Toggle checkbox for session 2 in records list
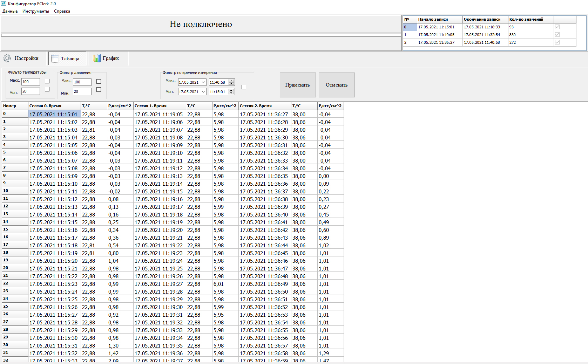Screen dimensions: 588x364 click(x=557, y=42)
